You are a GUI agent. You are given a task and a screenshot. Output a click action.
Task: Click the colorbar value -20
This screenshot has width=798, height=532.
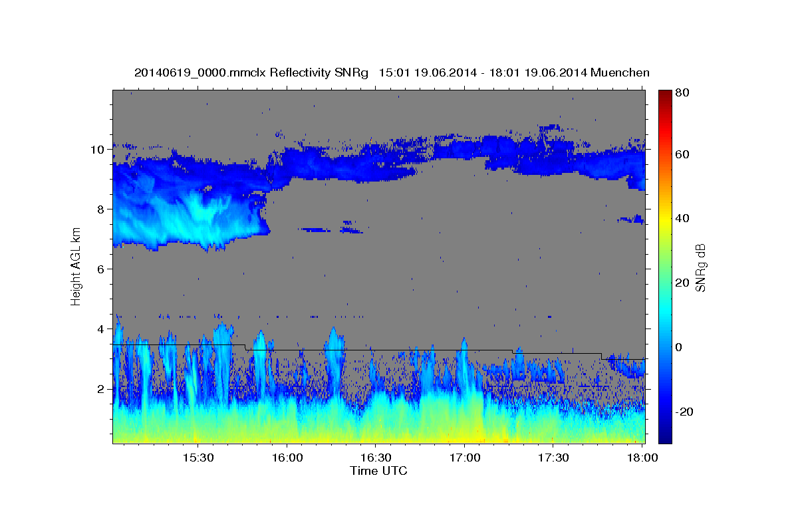[683, 412]
